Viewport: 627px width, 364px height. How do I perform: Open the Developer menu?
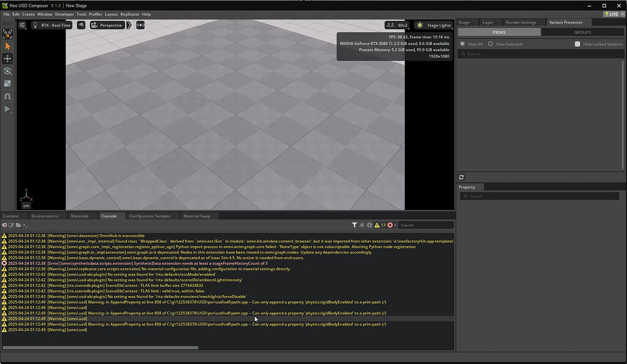pyautogui.click(x=64, y=14)
